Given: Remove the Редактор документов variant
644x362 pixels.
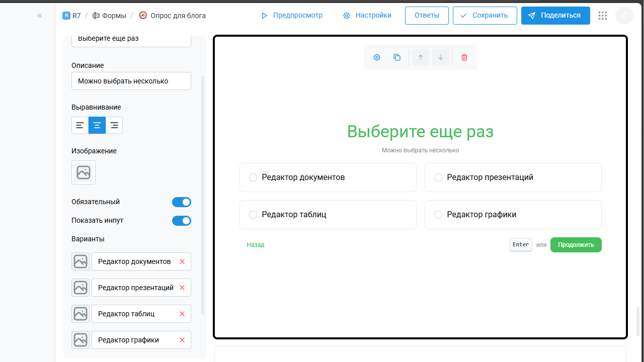Looking at the screenshot, I should click(x=182, y=261).
